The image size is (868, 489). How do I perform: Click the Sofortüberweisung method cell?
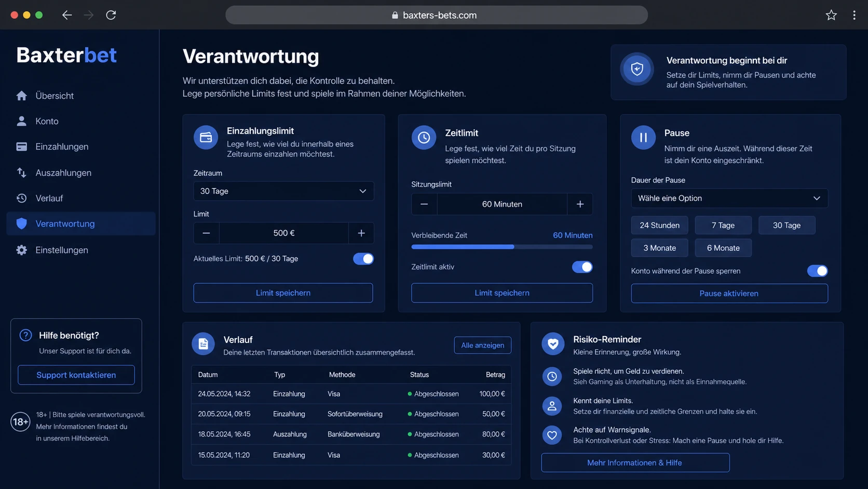pos(355,414)
